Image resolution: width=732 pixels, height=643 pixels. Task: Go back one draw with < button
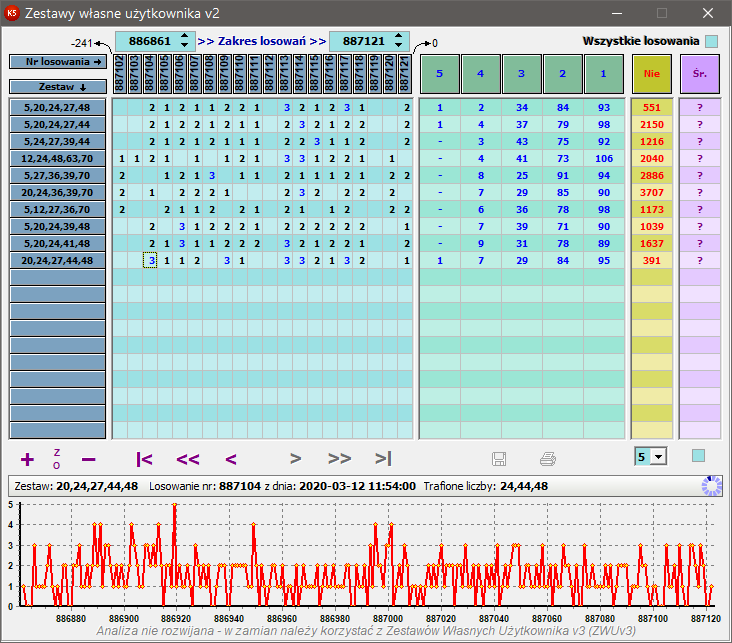point(231,459)
